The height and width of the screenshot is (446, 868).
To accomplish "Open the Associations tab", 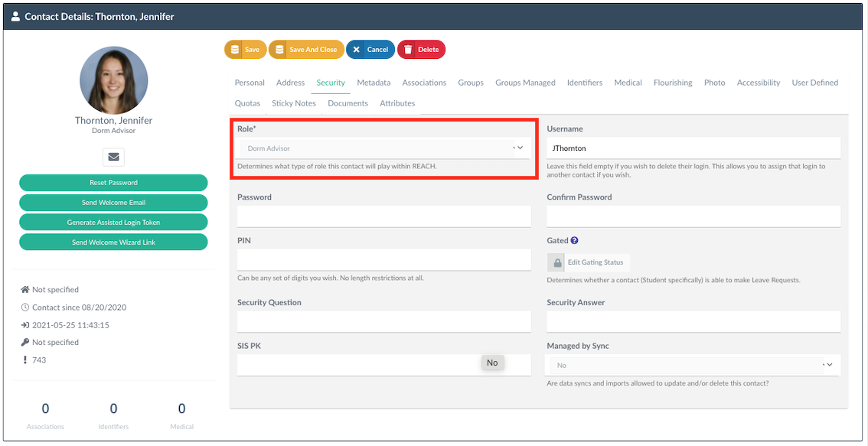I will pos(424,83).
